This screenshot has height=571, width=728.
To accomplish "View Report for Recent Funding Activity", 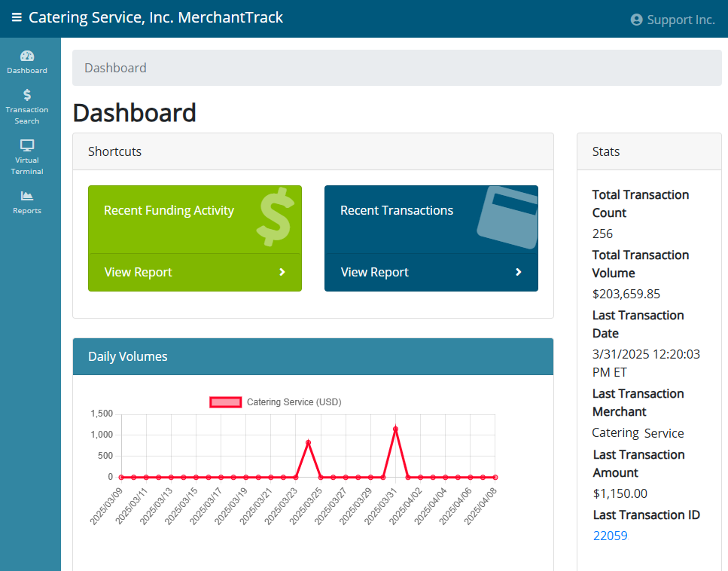I will click(x=195, y=272).
